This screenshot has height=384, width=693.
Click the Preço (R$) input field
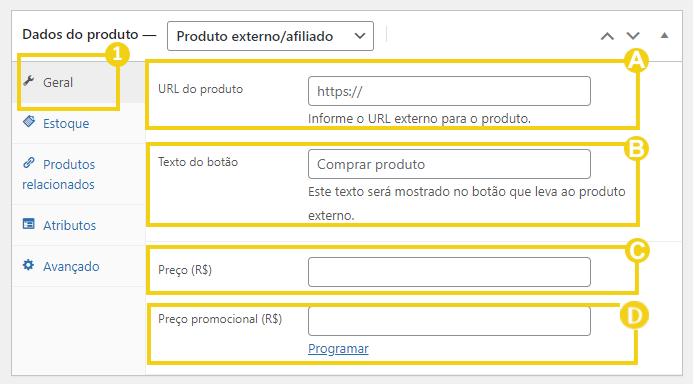(449, 272)
